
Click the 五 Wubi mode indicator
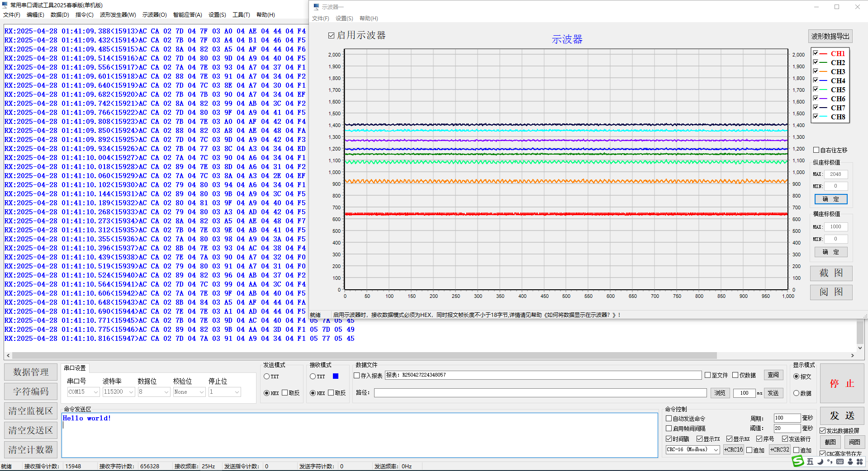[810, 462]
